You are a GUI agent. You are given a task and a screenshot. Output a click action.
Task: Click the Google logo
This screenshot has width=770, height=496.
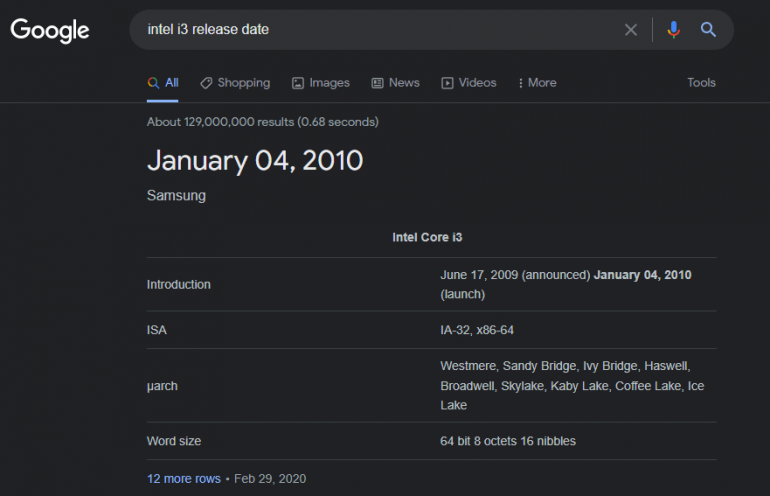50,30
